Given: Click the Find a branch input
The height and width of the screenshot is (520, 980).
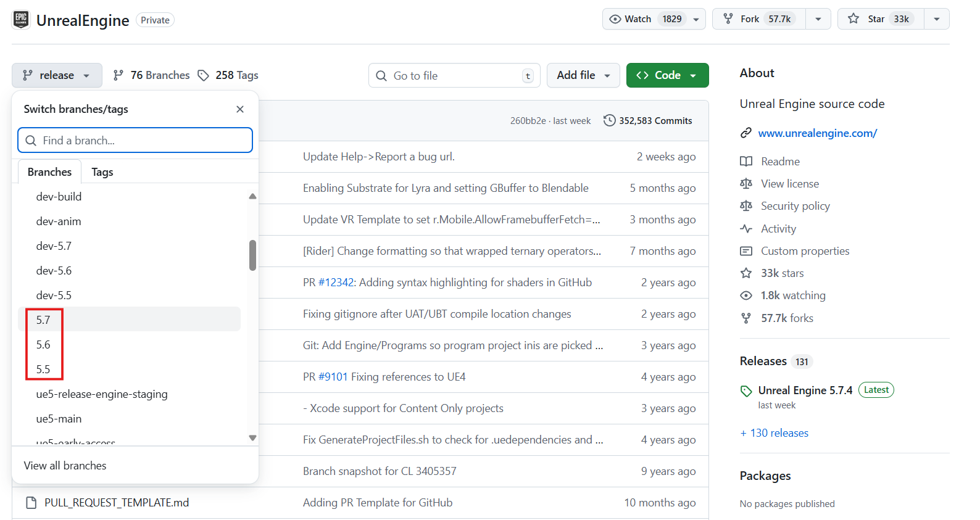Looking at the screenshot, I should [x=135, y=140].
